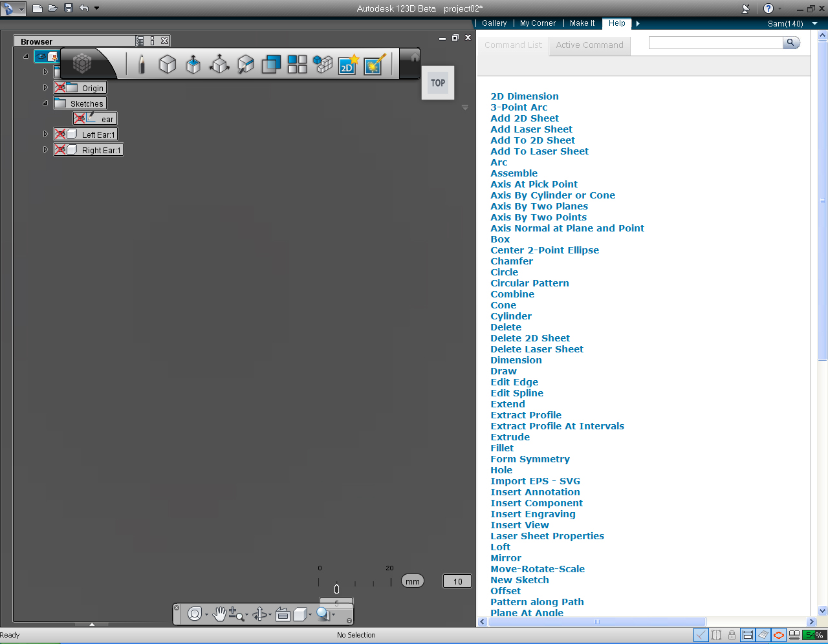Toggle visibility of Left Ear:1

tap(60, 134)
